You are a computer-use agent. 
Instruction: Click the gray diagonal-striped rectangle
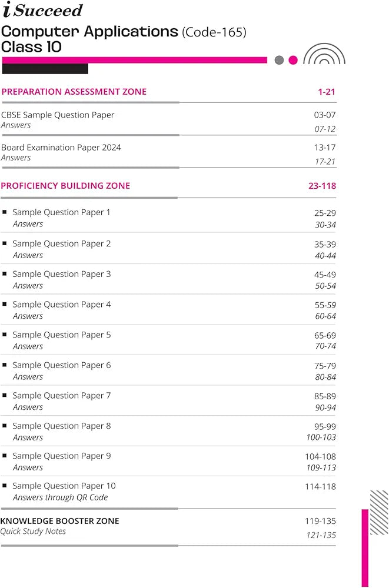tap(379, 504)
